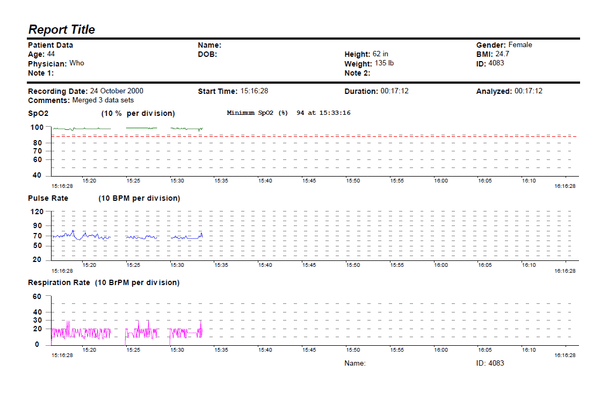Click the "Duration:" value 00:17:12
The width and height of the screenshot is (608, 394).
[394, 91]
